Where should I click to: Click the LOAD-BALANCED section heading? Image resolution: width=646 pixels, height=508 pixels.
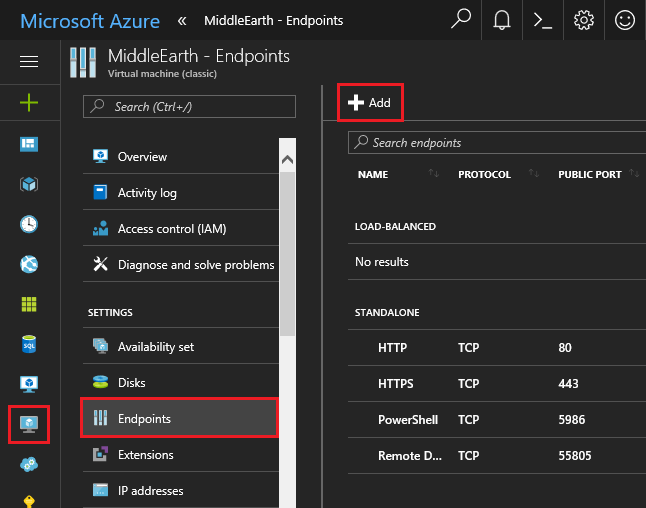click(x=395, y=227)
